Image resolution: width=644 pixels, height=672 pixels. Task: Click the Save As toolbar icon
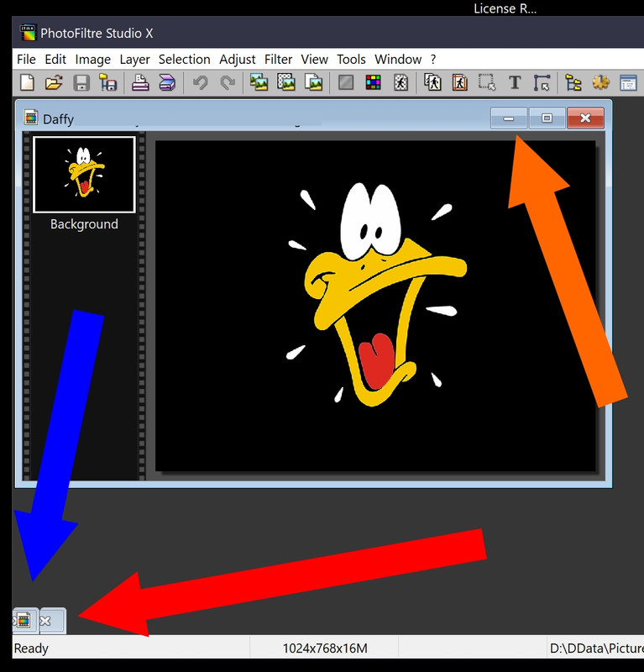[108, 82]
